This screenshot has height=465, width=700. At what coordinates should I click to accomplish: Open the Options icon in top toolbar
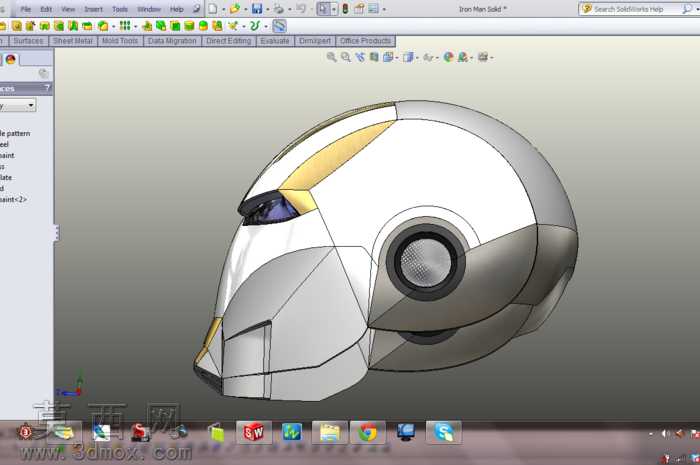373,8
